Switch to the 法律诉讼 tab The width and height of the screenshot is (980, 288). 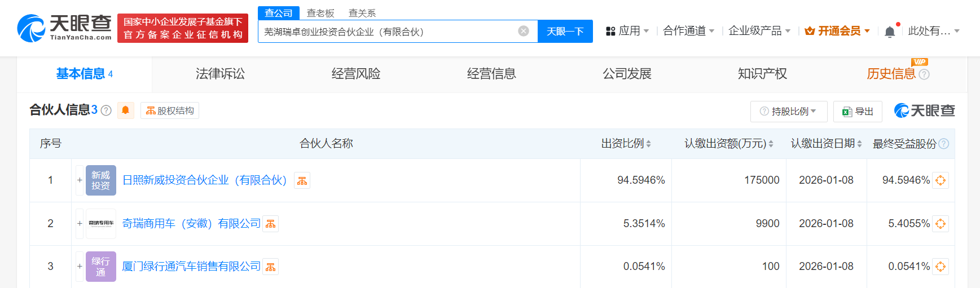(220, 74)
